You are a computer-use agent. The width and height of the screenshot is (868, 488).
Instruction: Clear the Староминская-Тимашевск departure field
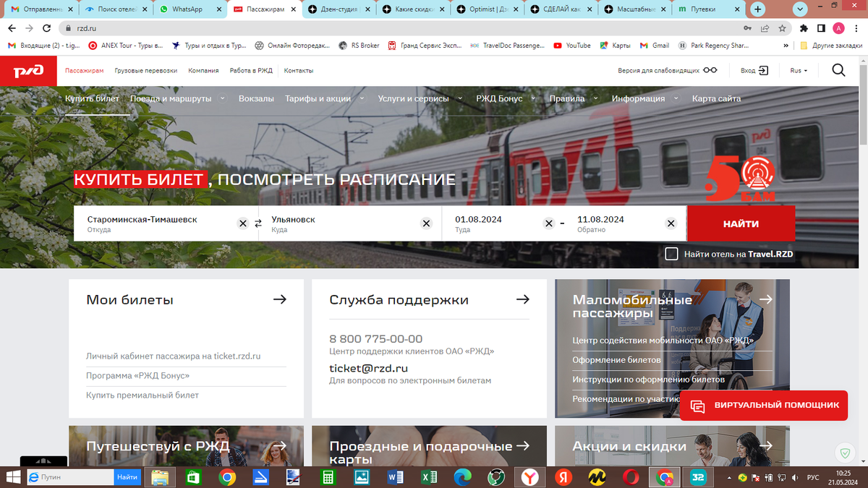pyautogui.click(x=243, y=223)
